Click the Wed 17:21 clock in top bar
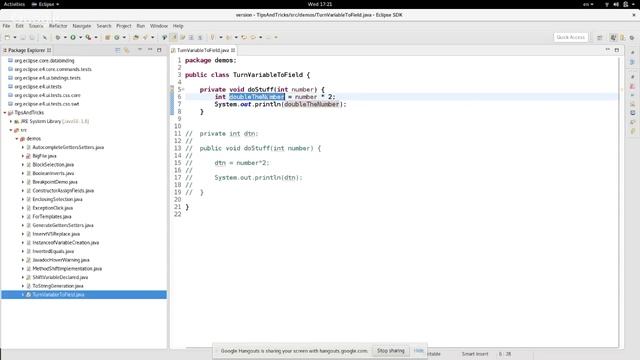640x360 pixels. [x=320, y=4]
